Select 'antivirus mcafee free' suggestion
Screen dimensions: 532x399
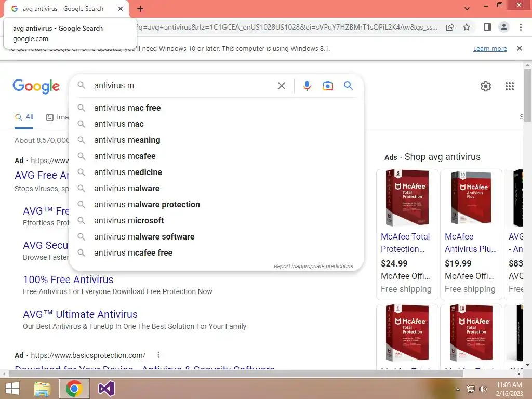coord(217,253)
